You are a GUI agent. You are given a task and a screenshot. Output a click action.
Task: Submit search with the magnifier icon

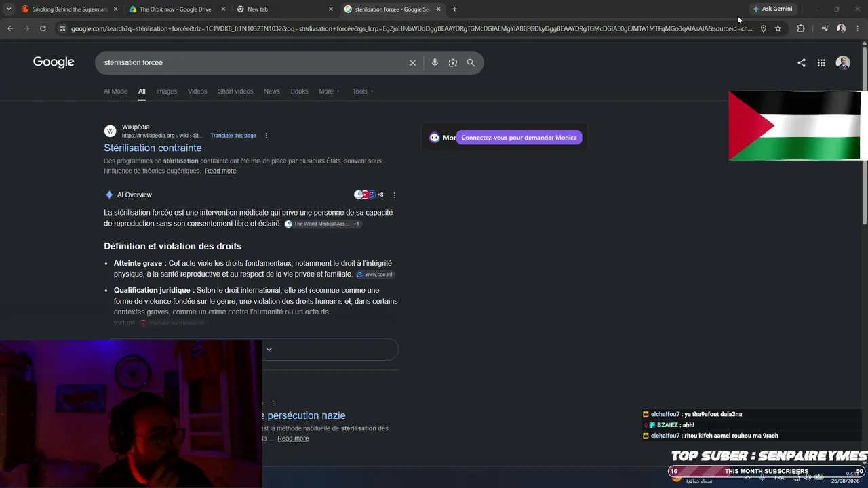point(471,62)
